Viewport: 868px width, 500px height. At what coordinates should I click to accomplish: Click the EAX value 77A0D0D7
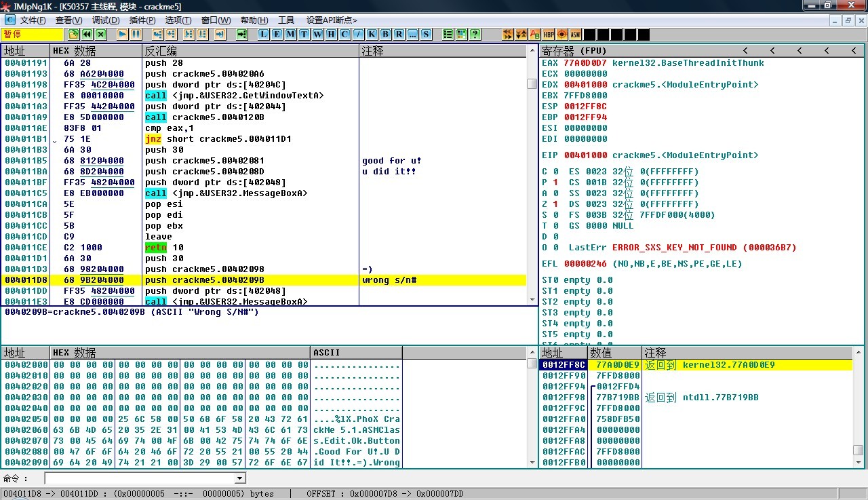tap(585, 63)
